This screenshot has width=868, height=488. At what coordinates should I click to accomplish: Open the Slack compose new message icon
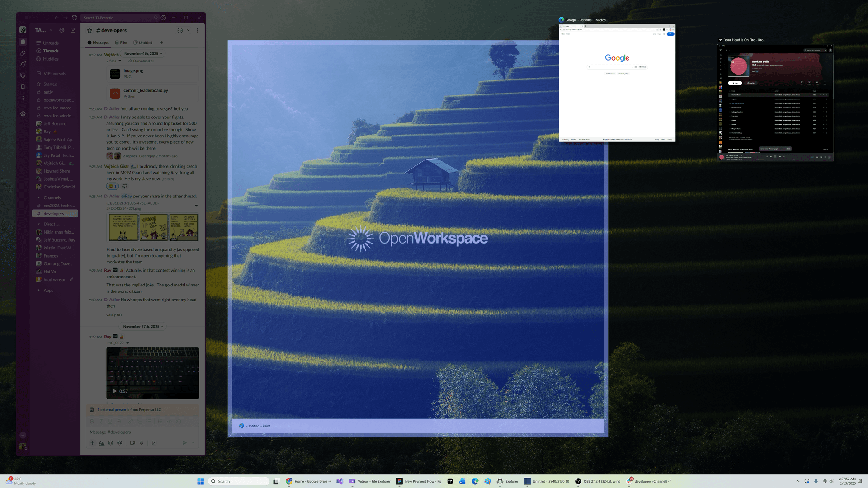[73, 30]
